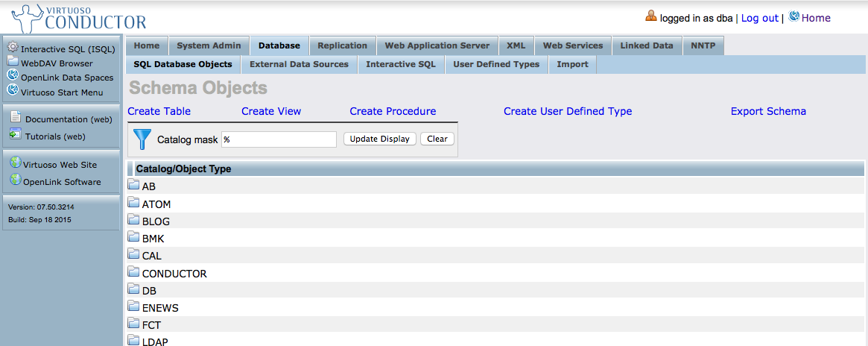Open WebDAV Browser sidebar link
This screenshot has width=868, height=346.
pyautogui.click(x=57, y=63)
